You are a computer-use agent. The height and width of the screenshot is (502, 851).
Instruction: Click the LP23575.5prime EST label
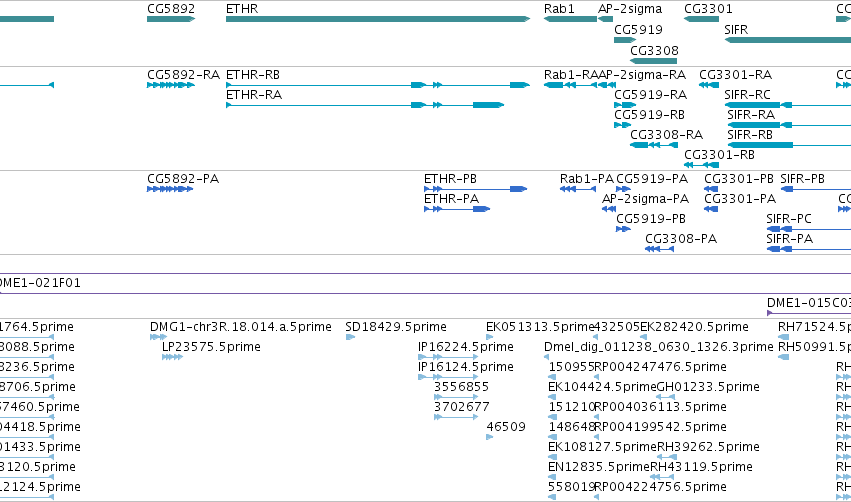[211, 347]
